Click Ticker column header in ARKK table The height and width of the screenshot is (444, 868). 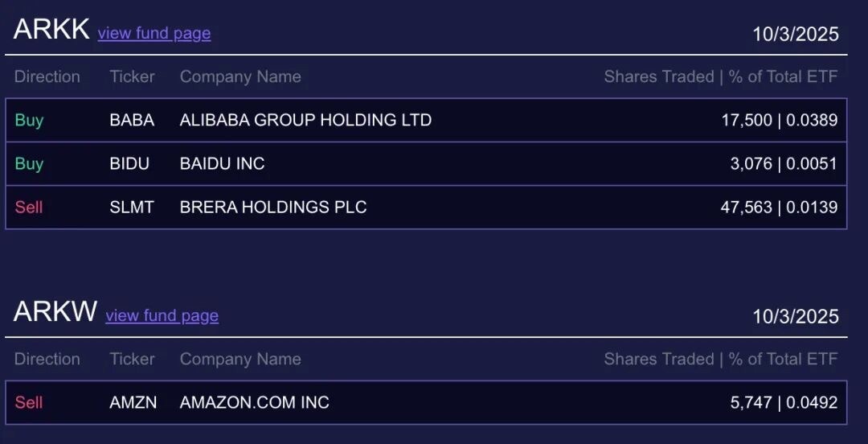tap(132, 76)
